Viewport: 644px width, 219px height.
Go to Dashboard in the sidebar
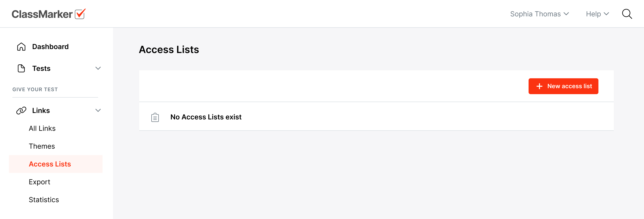(x=50, y=47)
